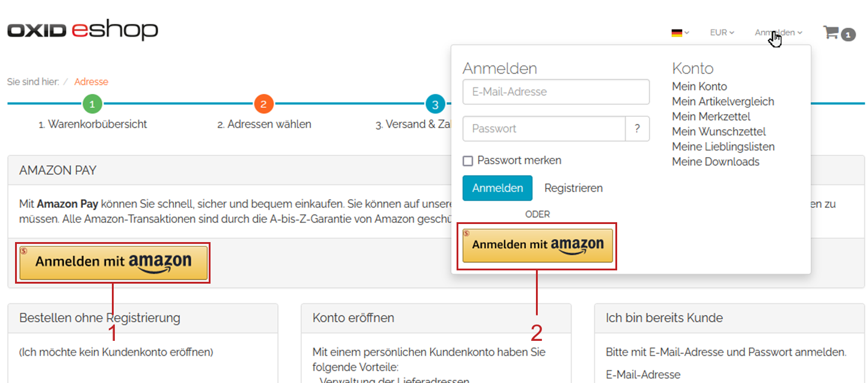Click the German flag language icon
Screen dimensions: 868x383
point(677,33)
